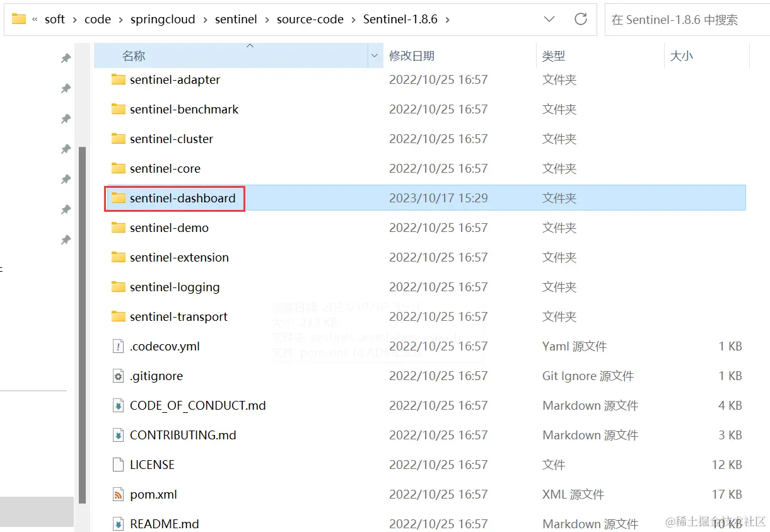Image resolution: width=770 pixels, height=532 pixels.
Task: Select the sentinel-adapter folder name
Action: pos(175,79)
